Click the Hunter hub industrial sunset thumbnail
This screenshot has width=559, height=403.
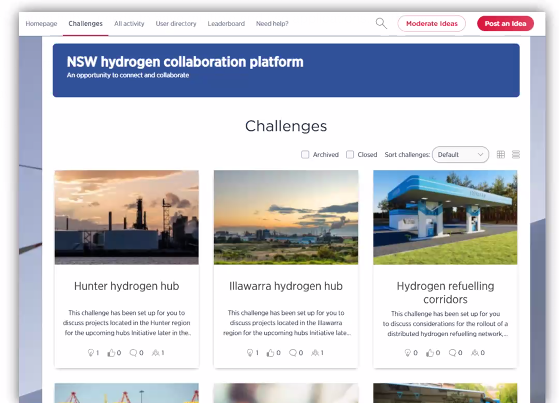pyautogui.click(x=127, y=217)
